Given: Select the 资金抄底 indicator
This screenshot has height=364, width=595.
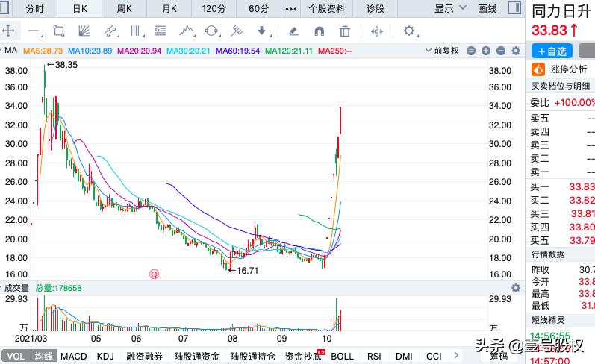Looking at the screenshot, I should [x=304, y=356].
